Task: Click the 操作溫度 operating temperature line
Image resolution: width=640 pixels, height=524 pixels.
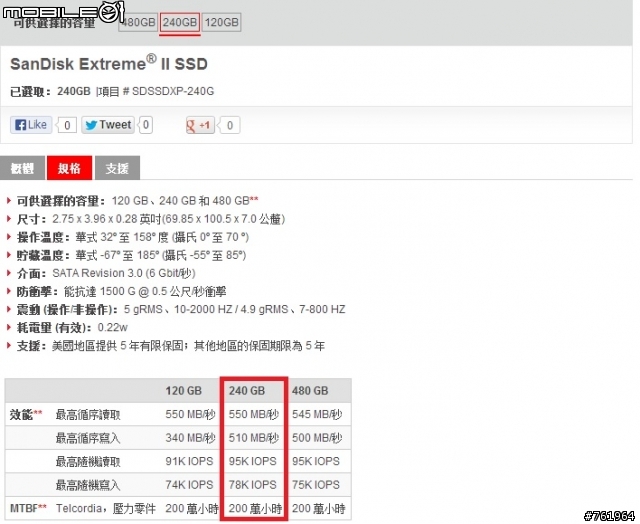Action: coord(133,237)
